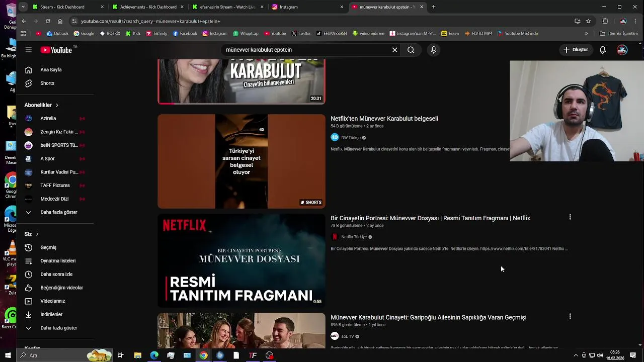Play the Resmi Tanıtım Fragmanı thumbnail
This screenshot has height=362, width=644.
pos(242,260)
